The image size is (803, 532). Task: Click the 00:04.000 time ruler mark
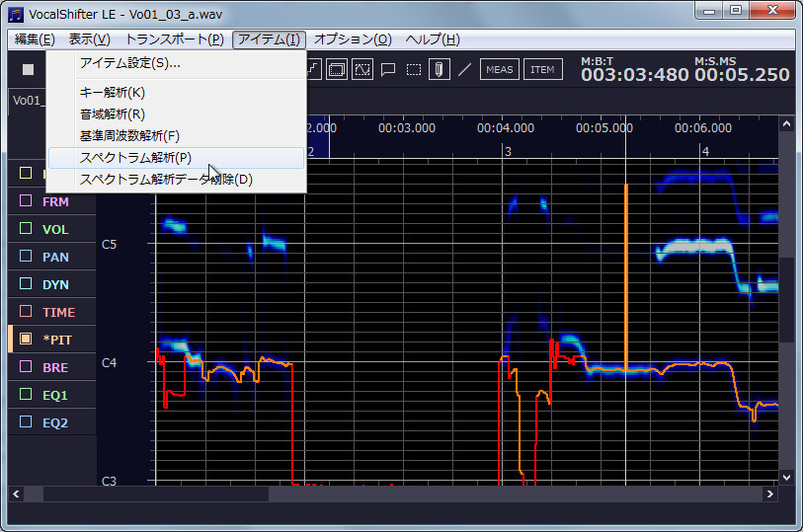(506, 128)
